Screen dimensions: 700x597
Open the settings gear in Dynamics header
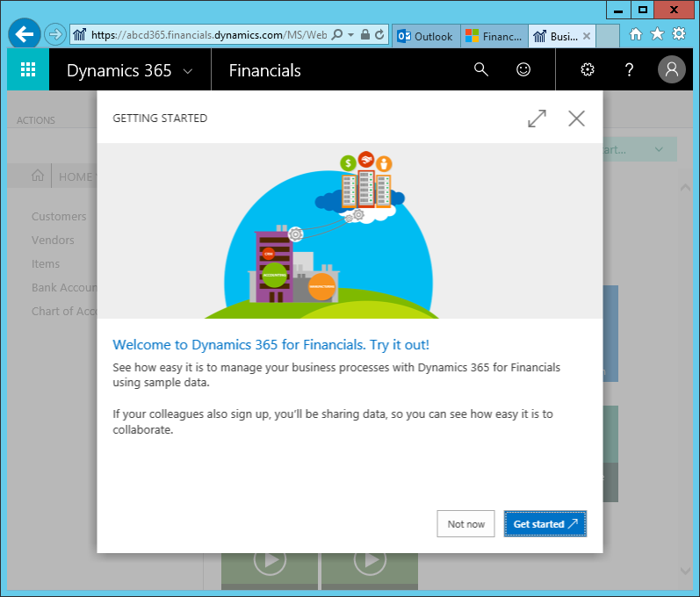[587, 69]
